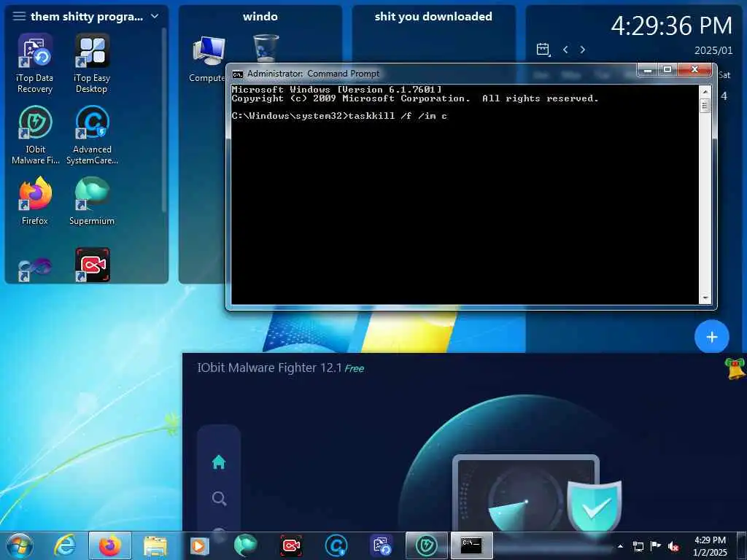Open the taskbar clock showing 4:29 PM
The height and width of the screenshot is (560, 747).
pos(710,546)
